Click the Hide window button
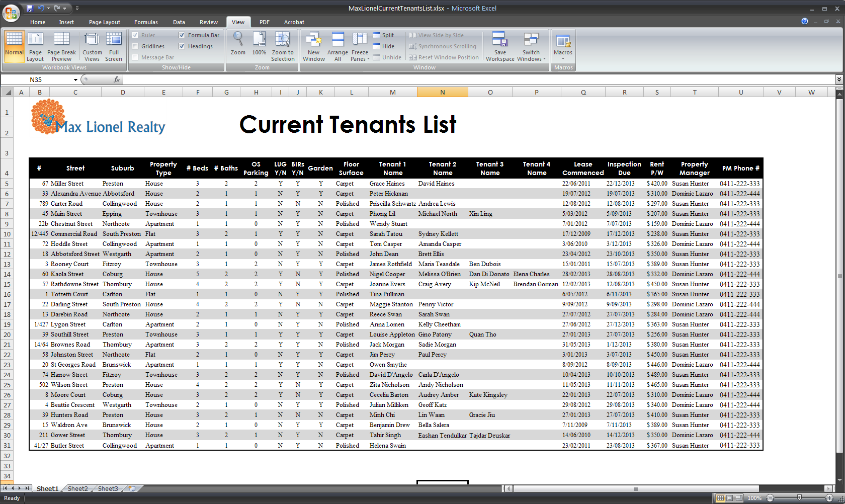 pos(383,46)
